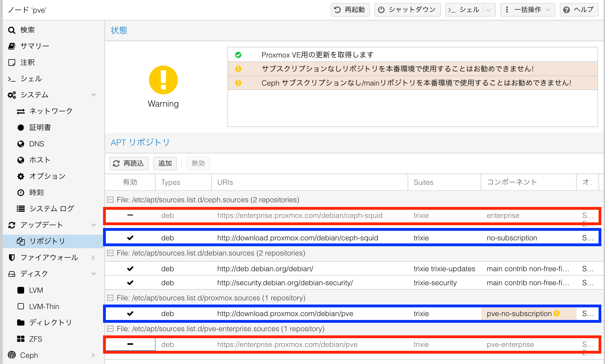Toggle the enabled check of the download.proxmox.com/debian/pve repository
This screenshot has width=605, height=364.
point(130,314)
